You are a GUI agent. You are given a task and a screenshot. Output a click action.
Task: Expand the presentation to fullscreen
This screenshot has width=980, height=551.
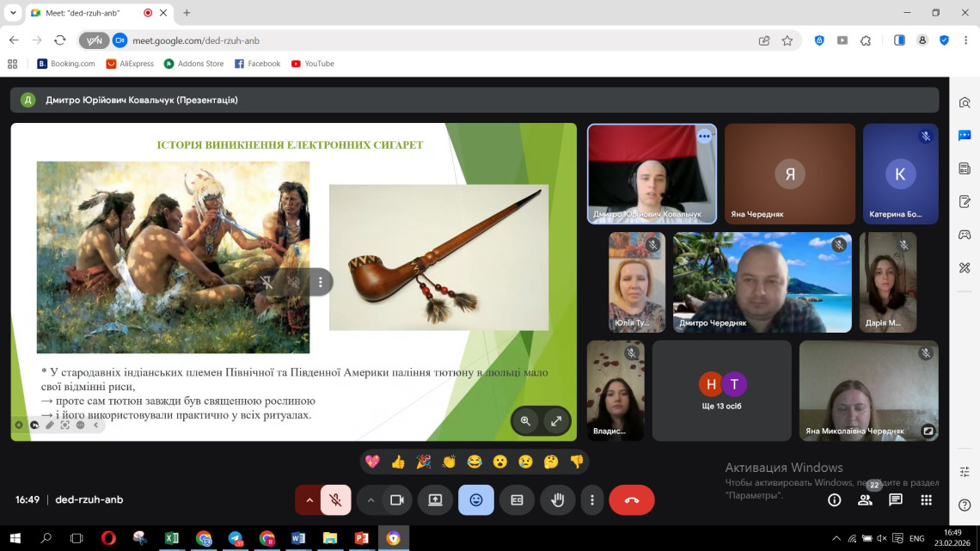[556, 420]
